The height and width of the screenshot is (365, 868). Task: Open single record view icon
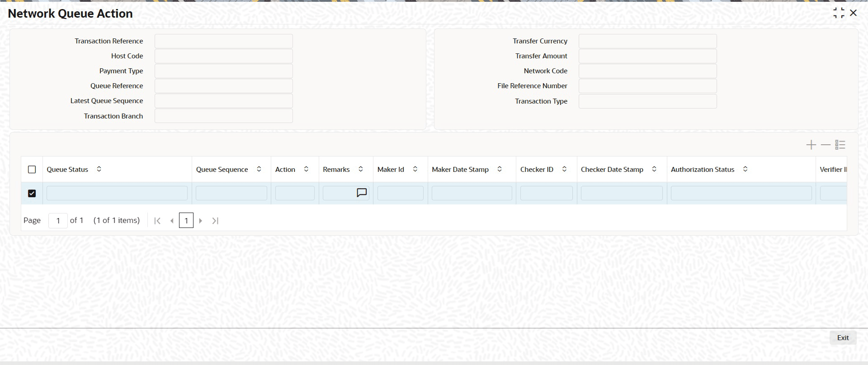pyautogui.click(x=840, y=145)
